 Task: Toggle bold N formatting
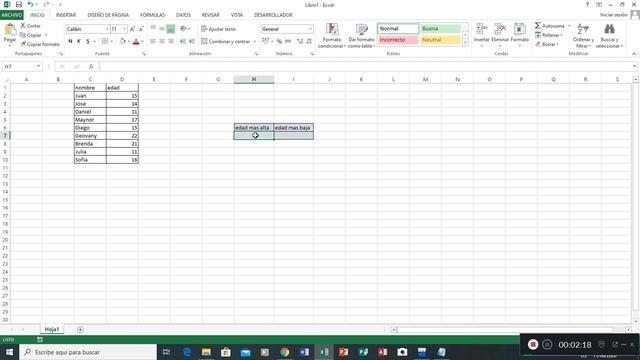70,41
